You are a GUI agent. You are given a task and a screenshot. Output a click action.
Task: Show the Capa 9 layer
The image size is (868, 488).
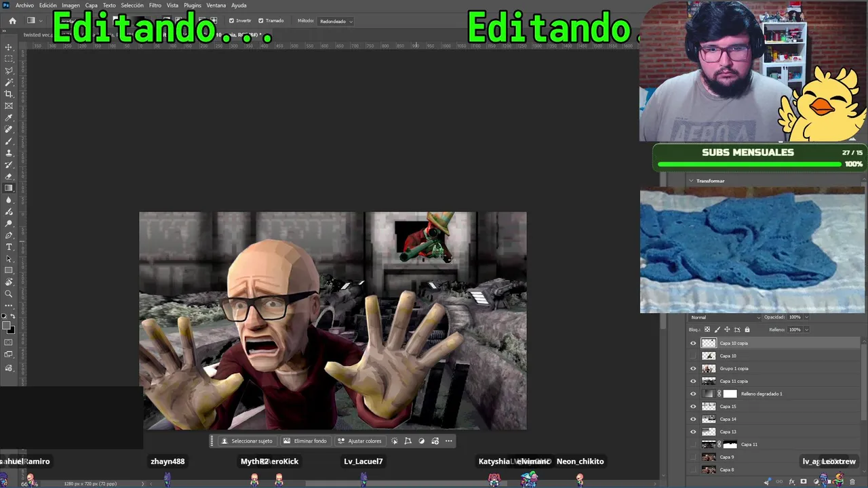point(693,457)
